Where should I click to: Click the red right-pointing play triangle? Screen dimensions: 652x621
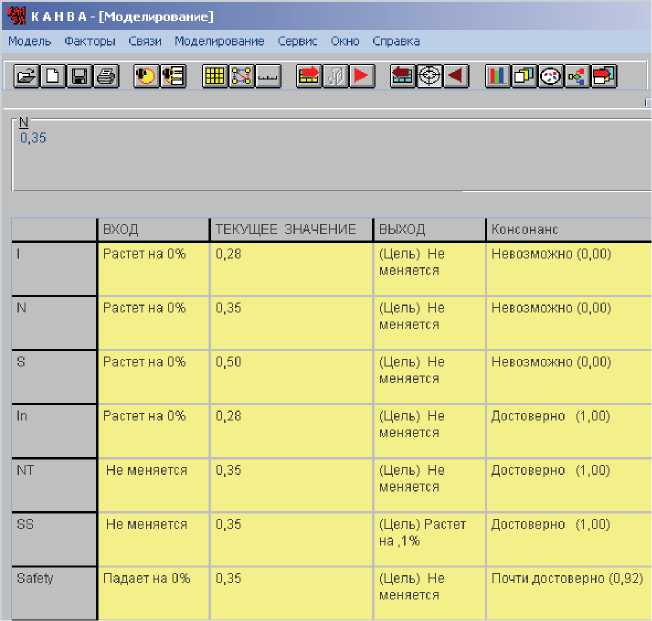point(361,76)
